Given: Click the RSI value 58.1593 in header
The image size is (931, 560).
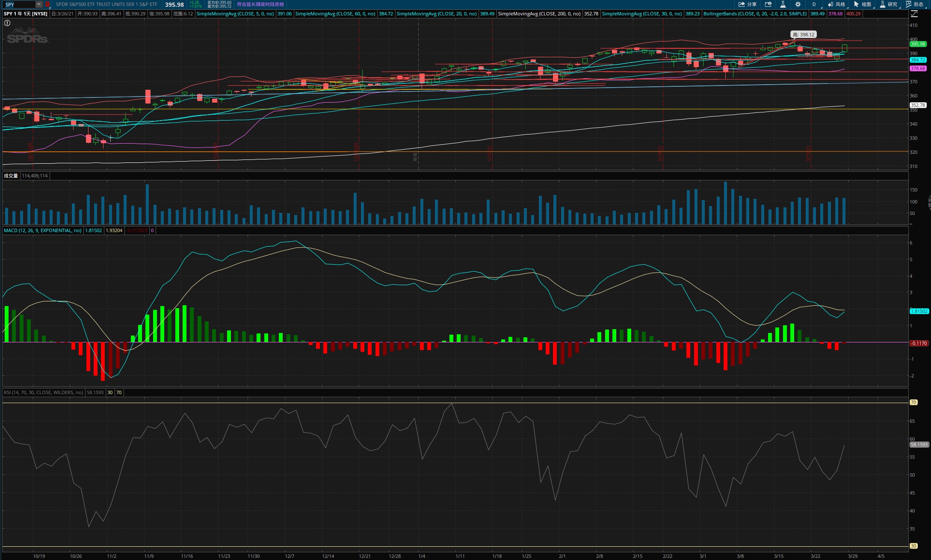Looking at the screenshot, I should coord(95,392).
